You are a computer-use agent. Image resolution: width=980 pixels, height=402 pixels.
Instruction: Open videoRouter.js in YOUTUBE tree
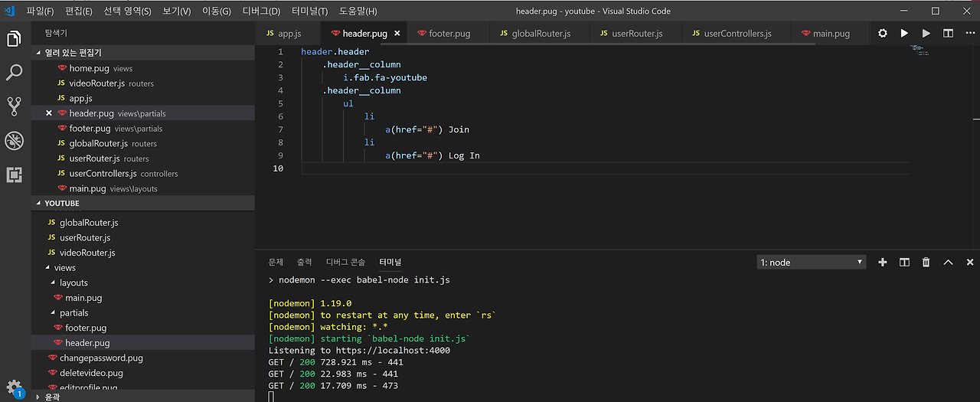[x=143, y=253]
